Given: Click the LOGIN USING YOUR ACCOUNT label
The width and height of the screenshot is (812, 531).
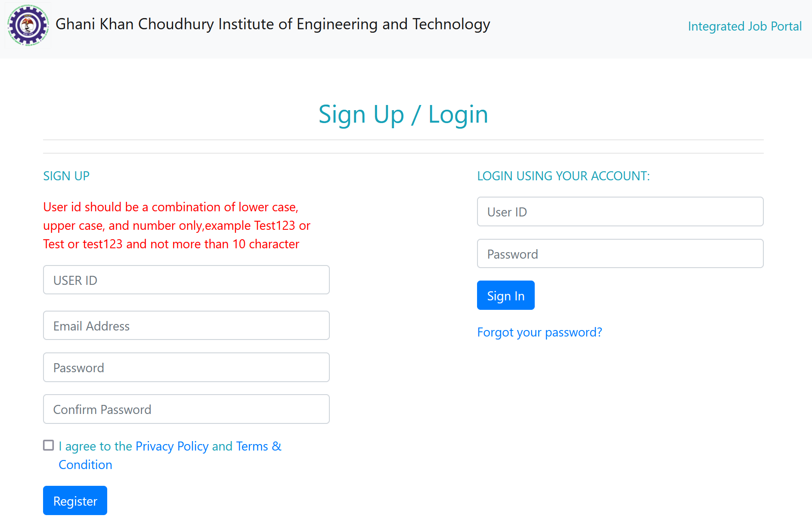Looking at the screenshot, I should [x=563, y=176].
